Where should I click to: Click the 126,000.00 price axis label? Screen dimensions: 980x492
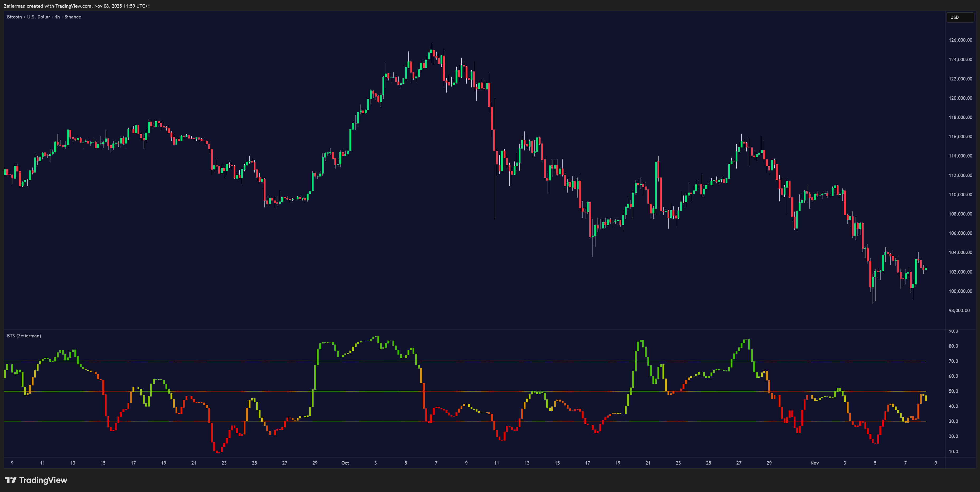point(960,40)
